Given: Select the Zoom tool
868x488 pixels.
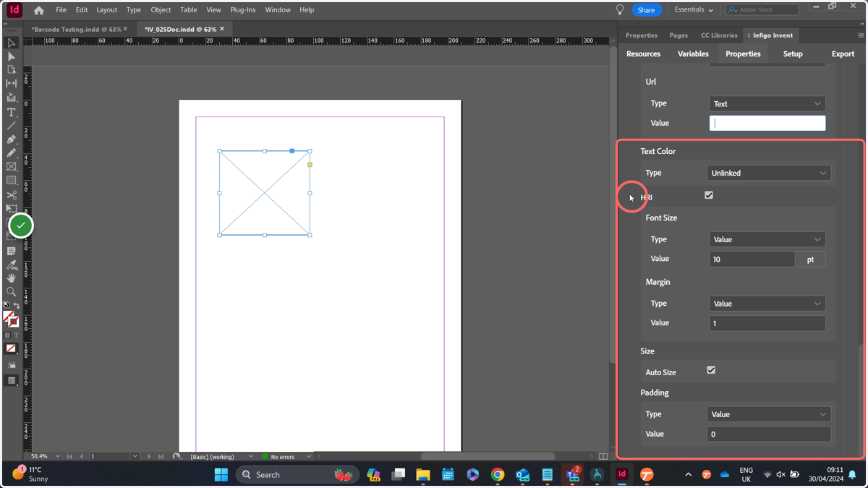Looking at the screenshot, I should coord(12,292).
